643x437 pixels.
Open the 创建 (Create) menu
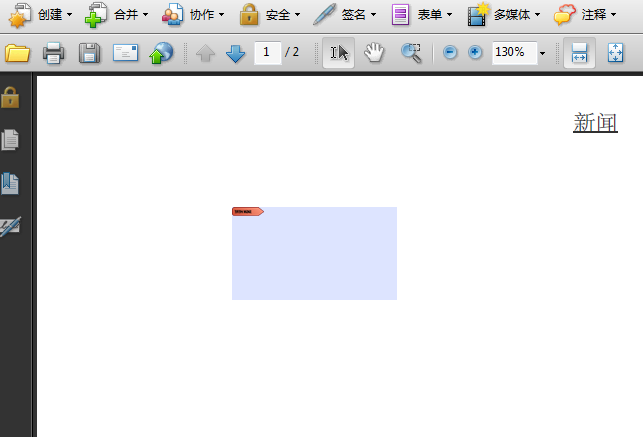click(x=40, y=15)
